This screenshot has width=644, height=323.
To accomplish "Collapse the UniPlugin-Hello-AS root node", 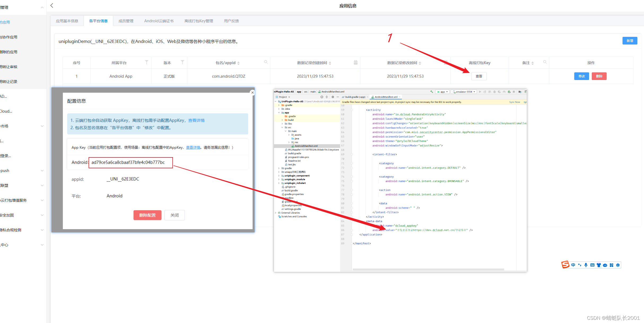I will [x=276, y=101].
